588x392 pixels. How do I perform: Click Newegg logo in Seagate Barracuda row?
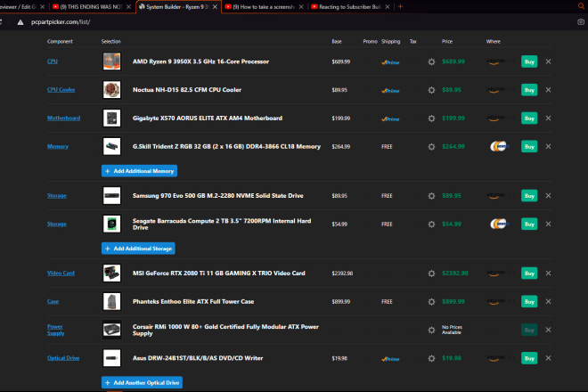point(500,224)
